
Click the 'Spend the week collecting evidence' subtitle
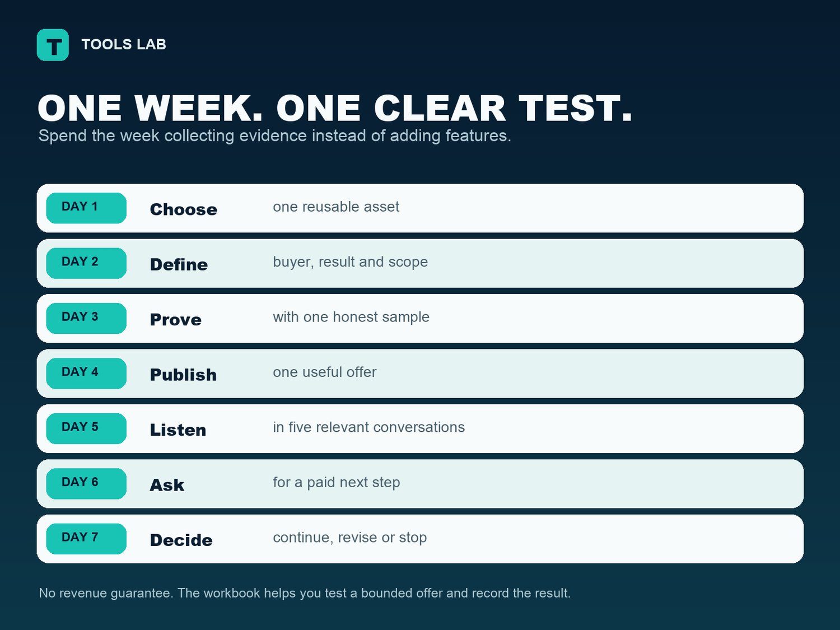coord(274,136)
